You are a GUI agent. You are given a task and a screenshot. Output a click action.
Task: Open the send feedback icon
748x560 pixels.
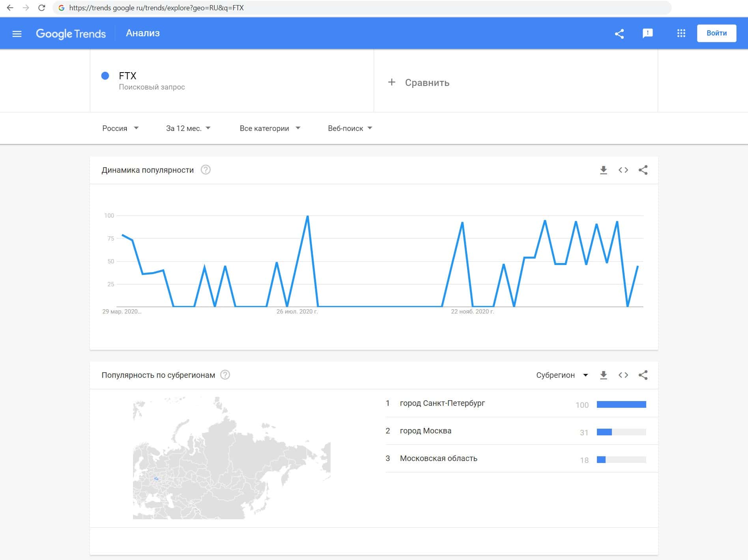coord(647,34)
